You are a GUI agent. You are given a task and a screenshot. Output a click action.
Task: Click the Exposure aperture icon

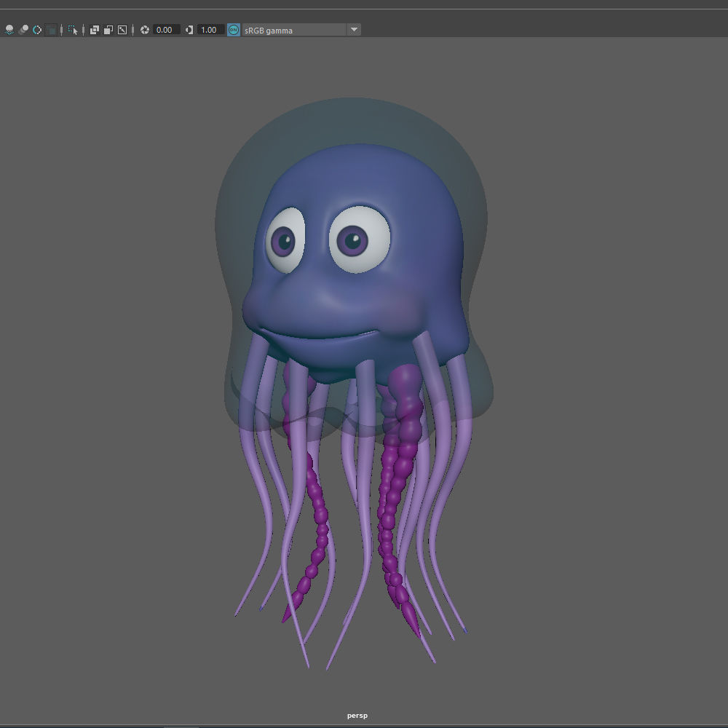(145, 30)
